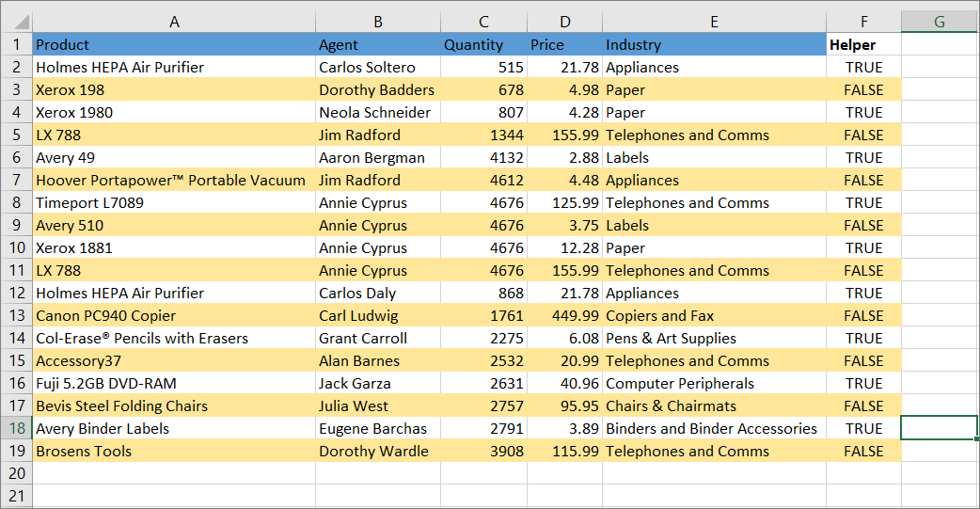Select the Timeport L7089 cell
Viewport: 980px width, 509px height.
[x=174, y=202]
